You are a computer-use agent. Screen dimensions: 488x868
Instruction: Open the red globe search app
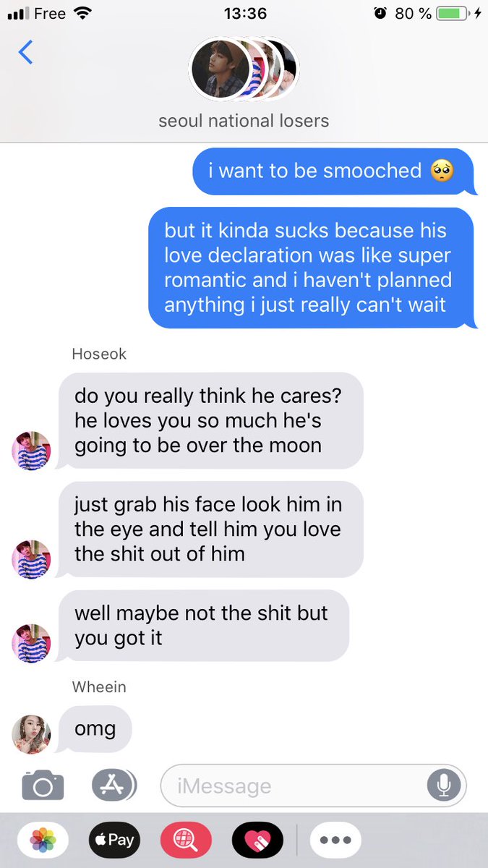(186, 840)
